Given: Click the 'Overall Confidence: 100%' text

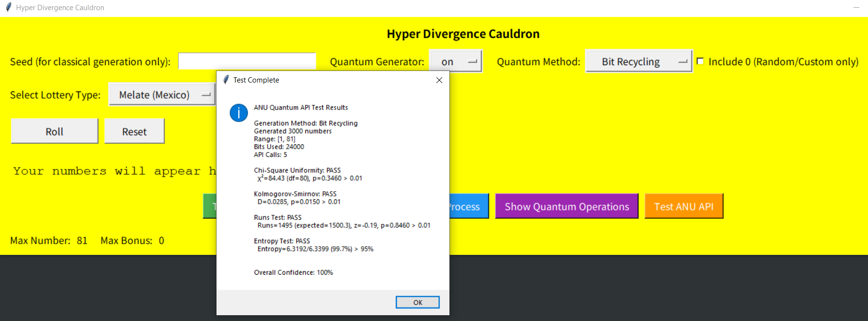Looking at the screenshot, I should pyautogui.click(x=293, y=272).
